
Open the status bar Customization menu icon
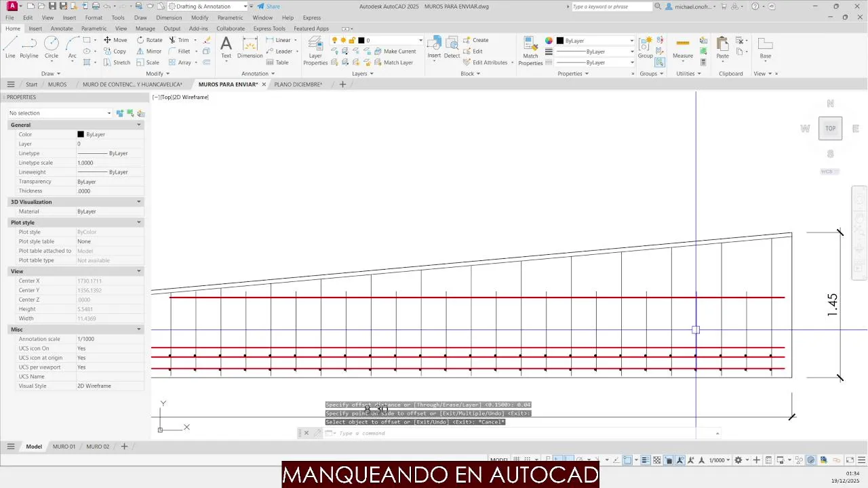pos(861,460)
